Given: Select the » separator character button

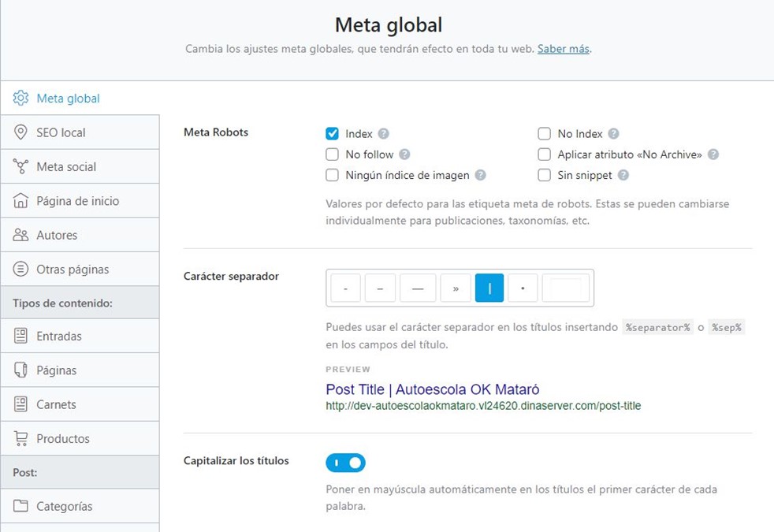Looking at the screenshot, I should [456, 288].
